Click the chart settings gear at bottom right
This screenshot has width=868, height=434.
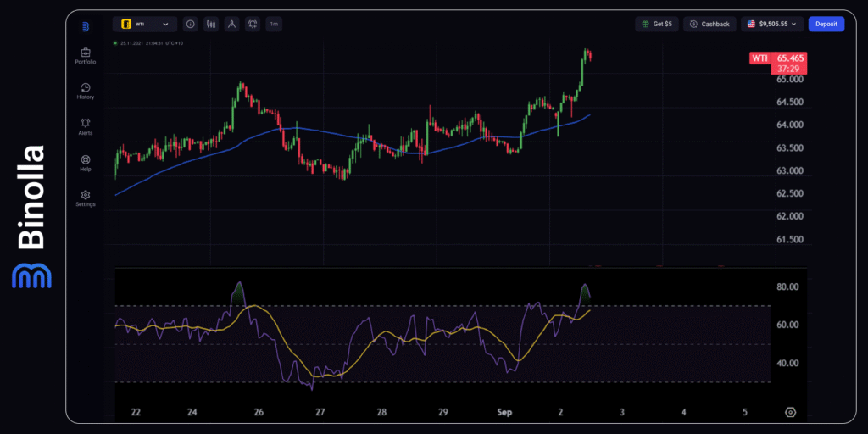790,412
